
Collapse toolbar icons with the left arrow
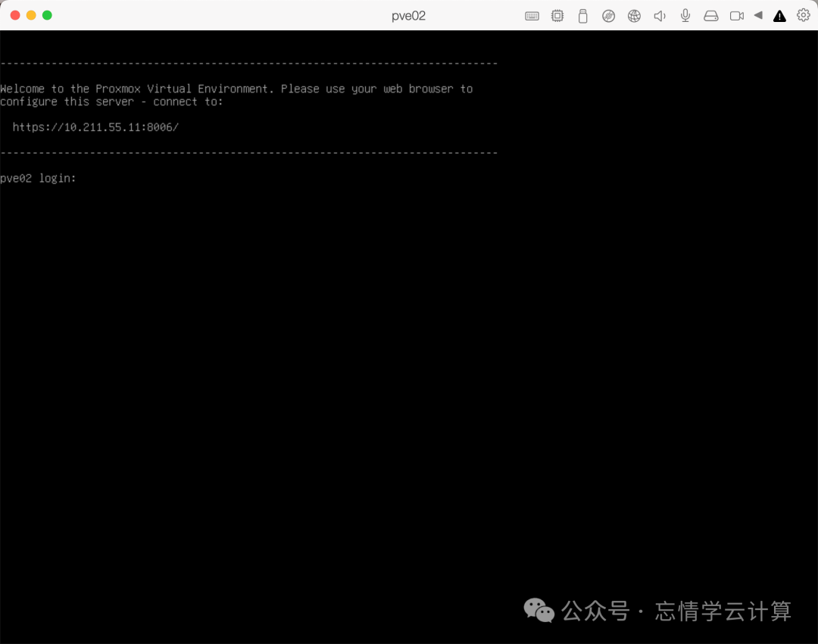click(758, 16)
